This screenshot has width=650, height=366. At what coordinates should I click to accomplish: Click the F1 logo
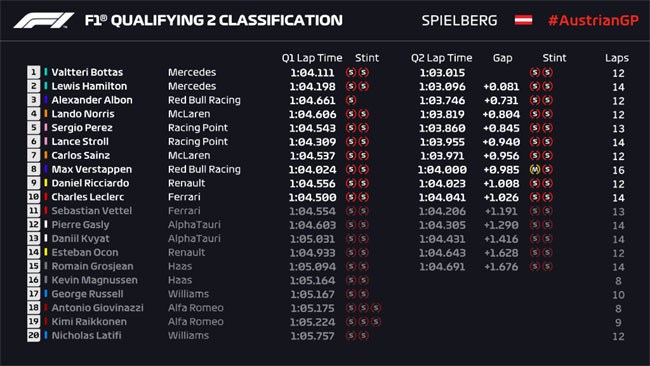[x=44, y=20]
